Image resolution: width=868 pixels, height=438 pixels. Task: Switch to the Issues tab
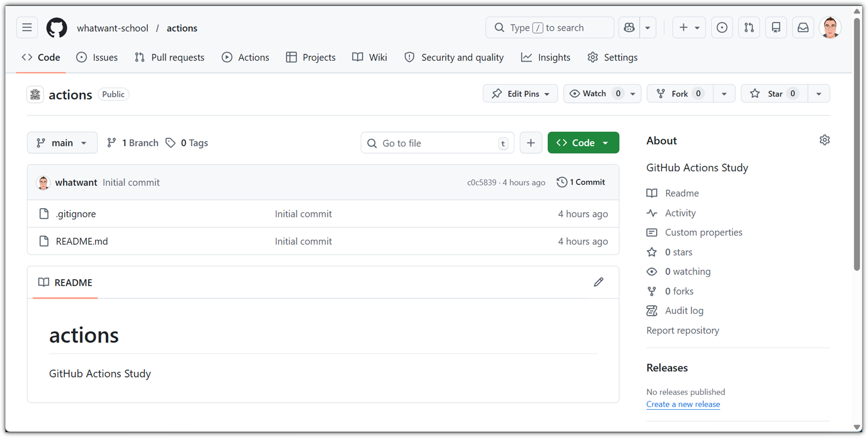[97, 57]
